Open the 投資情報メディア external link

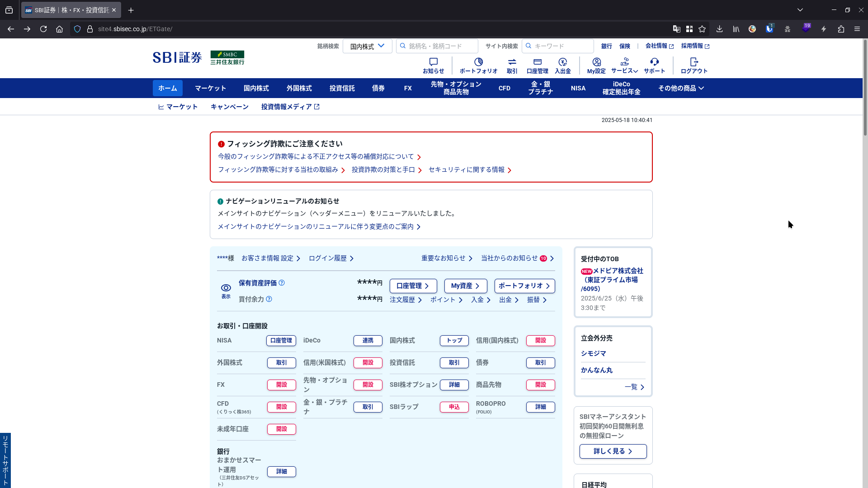click(x=290, y=107)
